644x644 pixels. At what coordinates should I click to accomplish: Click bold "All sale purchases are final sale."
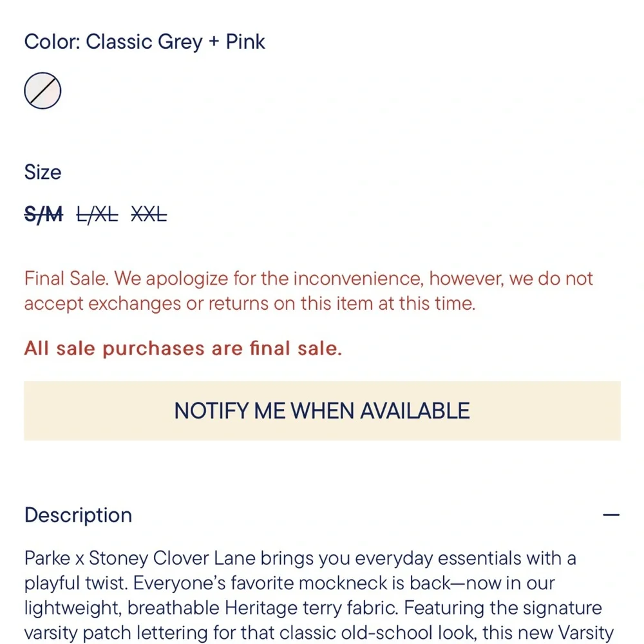click(183, 348)
